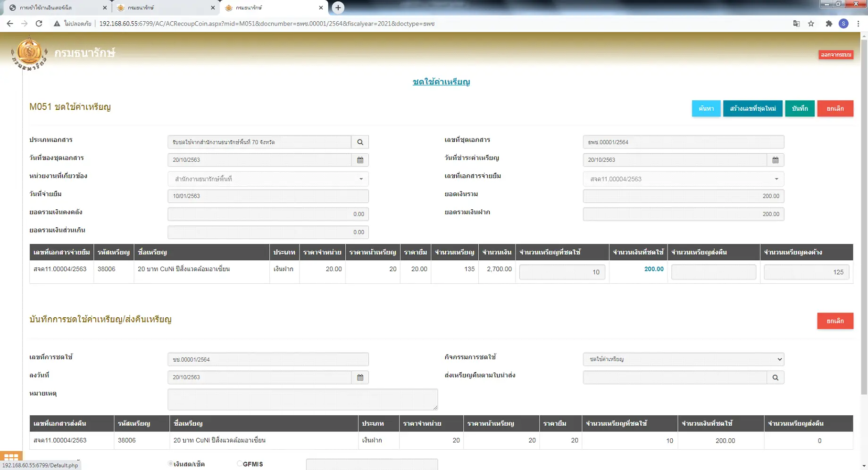This screenshot has width=868, height=470.
Task: Open calendar picker for ลงวันที่ field
Action: point(360,377)
